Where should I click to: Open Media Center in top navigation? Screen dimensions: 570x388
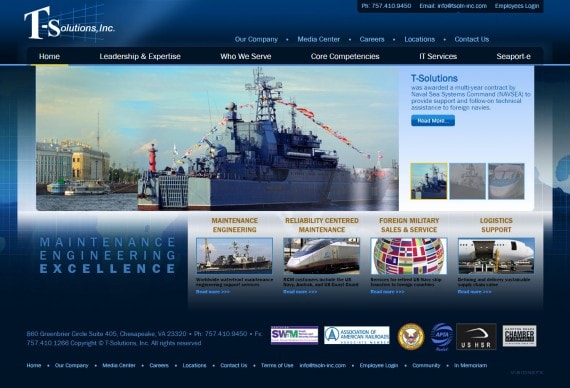pos(319,39)
